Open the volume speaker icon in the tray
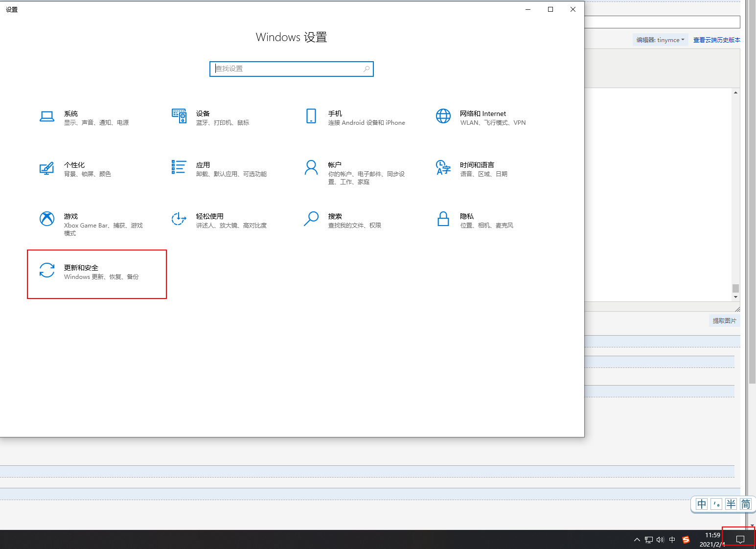The height and width of the screenshot is (549, 756). click(x=660, y=540)
